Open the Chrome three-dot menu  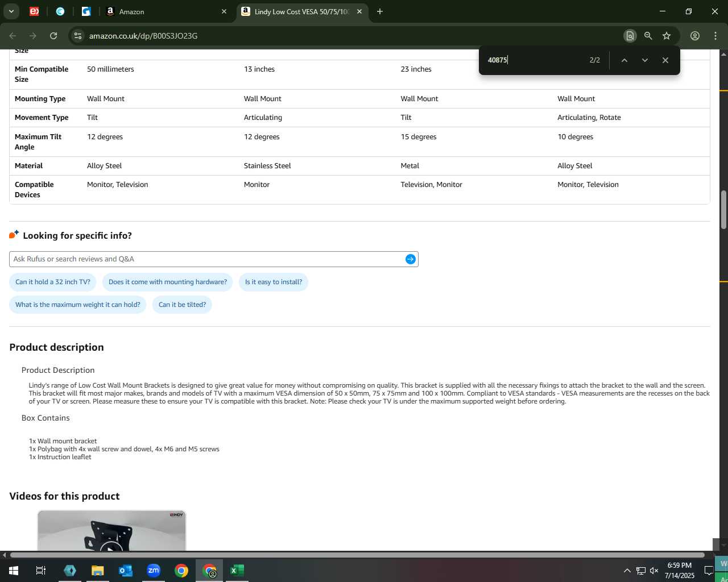715,36
